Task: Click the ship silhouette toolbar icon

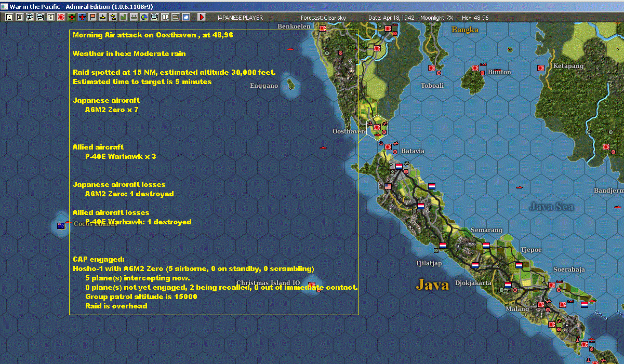Action: click(x=134, y=17)
